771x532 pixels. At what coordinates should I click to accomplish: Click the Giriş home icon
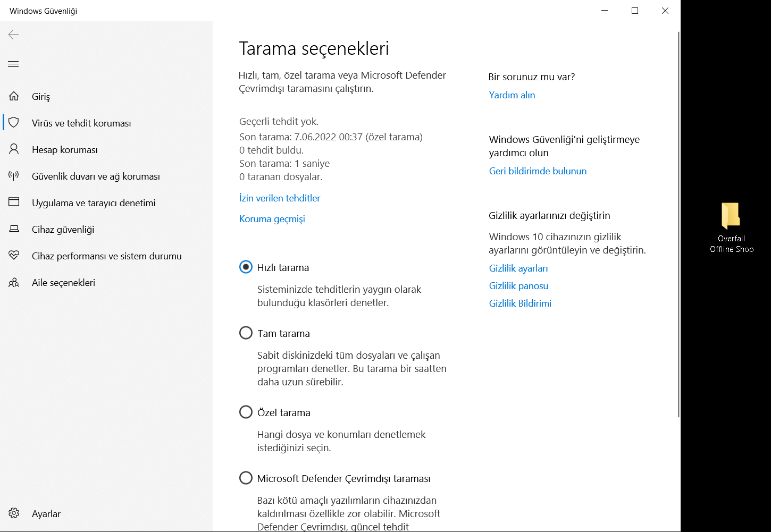(14, 96)
